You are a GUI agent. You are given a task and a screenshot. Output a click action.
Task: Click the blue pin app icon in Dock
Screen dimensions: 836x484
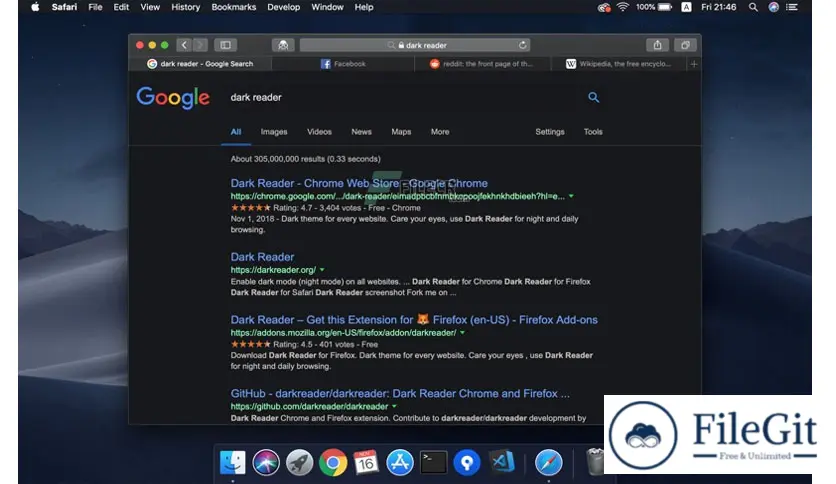(x=467, y=462)
